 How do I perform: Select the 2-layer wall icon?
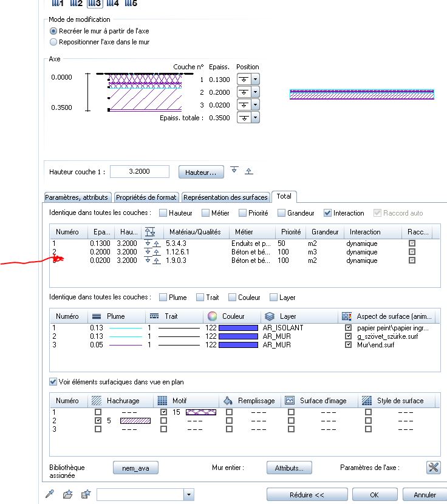pyautogui.click(x=76, y=4)
